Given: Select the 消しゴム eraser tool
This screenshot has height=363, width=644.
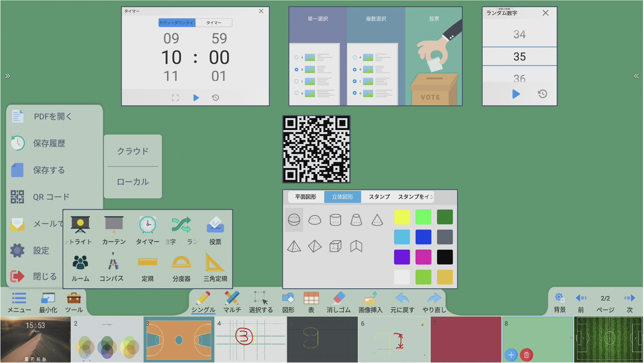Looking at the screenshot, I should (338, 302).
